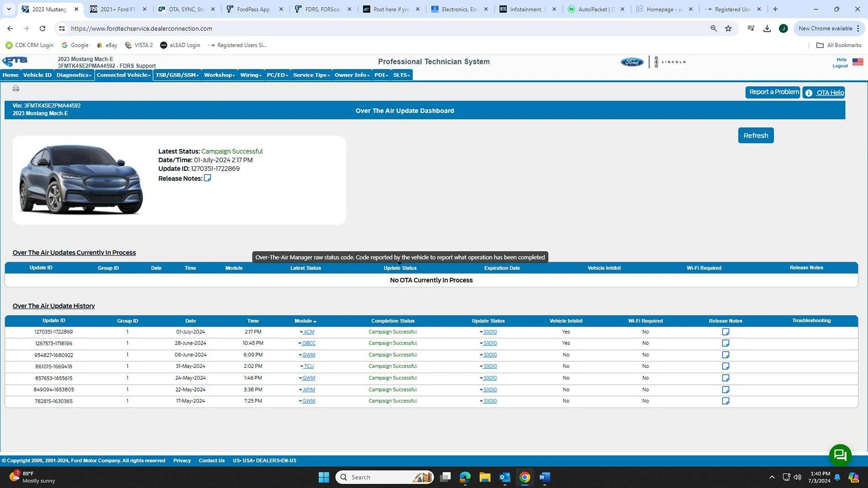Open release notes for update 849094-1653805
The height and width of the screenshot is (488, 868).
725,389
